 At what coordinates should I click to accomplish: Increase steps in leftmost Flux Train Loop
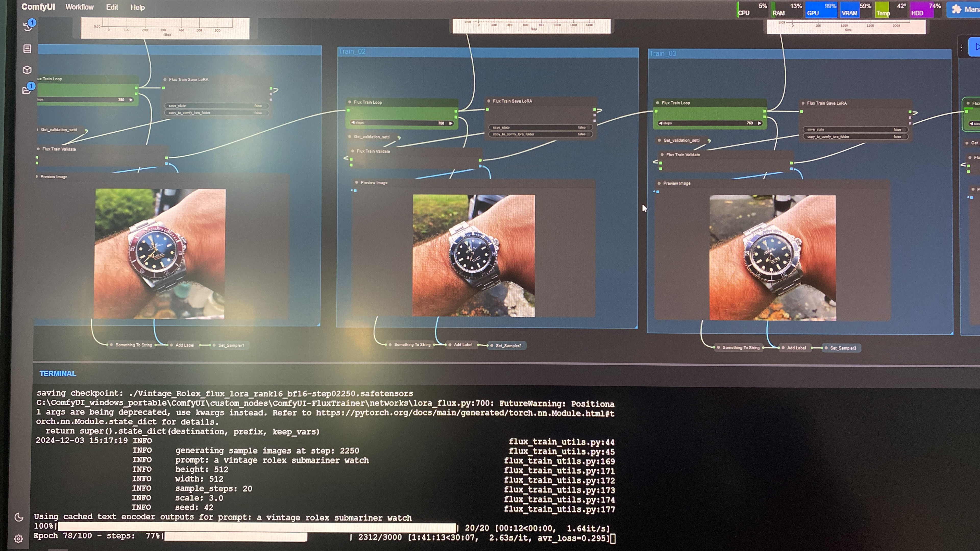pyautogui.click(x=131, y=100)
